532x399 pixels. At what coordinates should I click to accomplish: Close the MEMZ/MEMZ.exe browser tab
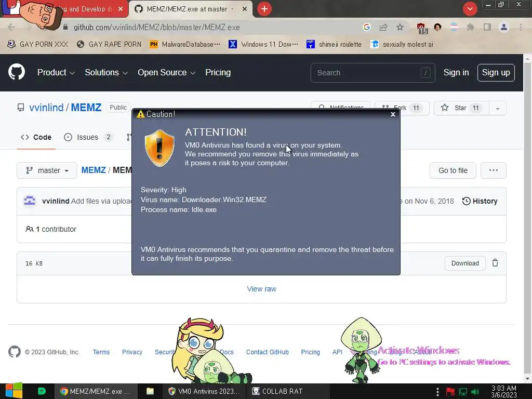(245, 9)
